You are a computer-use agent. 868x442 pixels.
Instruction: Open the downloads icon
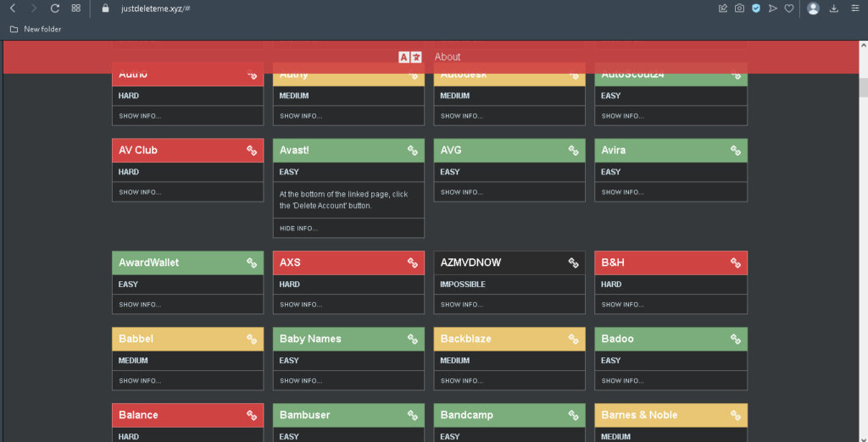834,8
